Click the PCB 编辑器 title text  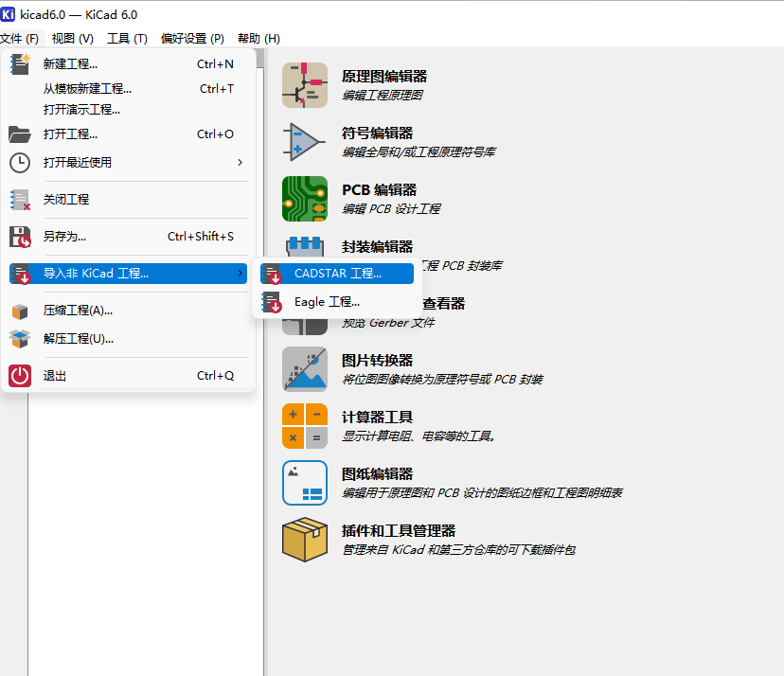pyautogui.click(x=380, y=190)
